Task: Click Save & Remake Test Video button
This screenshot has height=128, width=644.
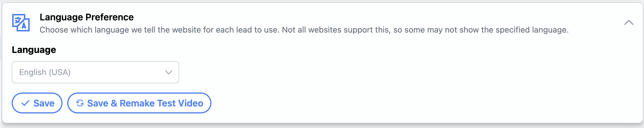Action: 139,103
